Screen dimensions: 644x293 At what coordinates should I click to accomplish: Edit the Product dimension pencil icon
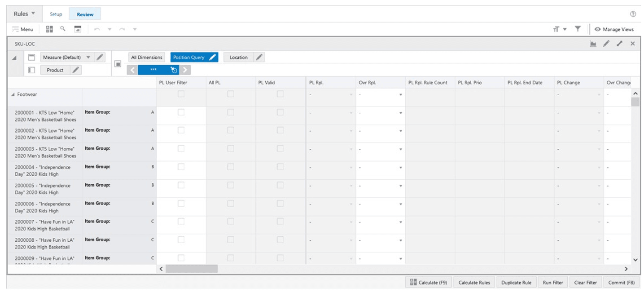click(76, 70)
